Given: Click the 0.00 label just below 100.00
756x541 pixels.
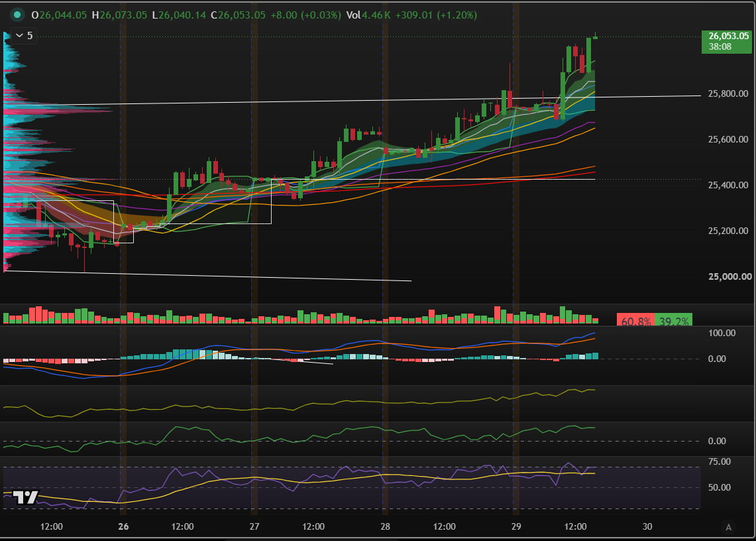Looking at the screenshot, I should (x=717, y=359).
